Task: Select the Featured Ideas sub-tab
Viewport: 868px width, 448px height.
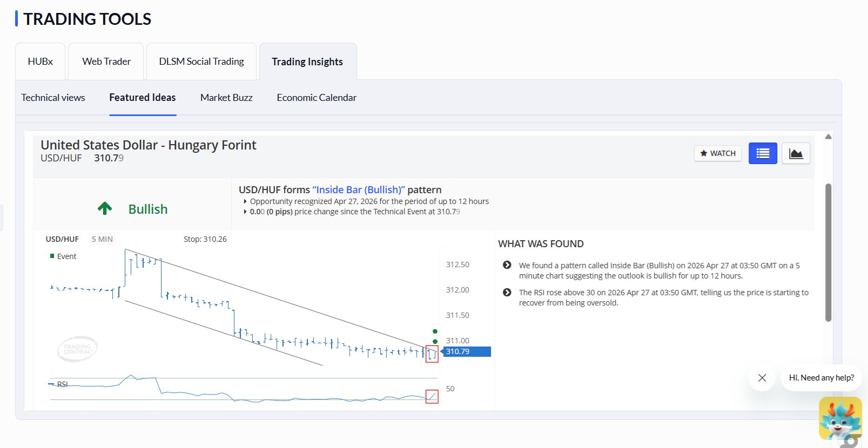Action: 143,98
